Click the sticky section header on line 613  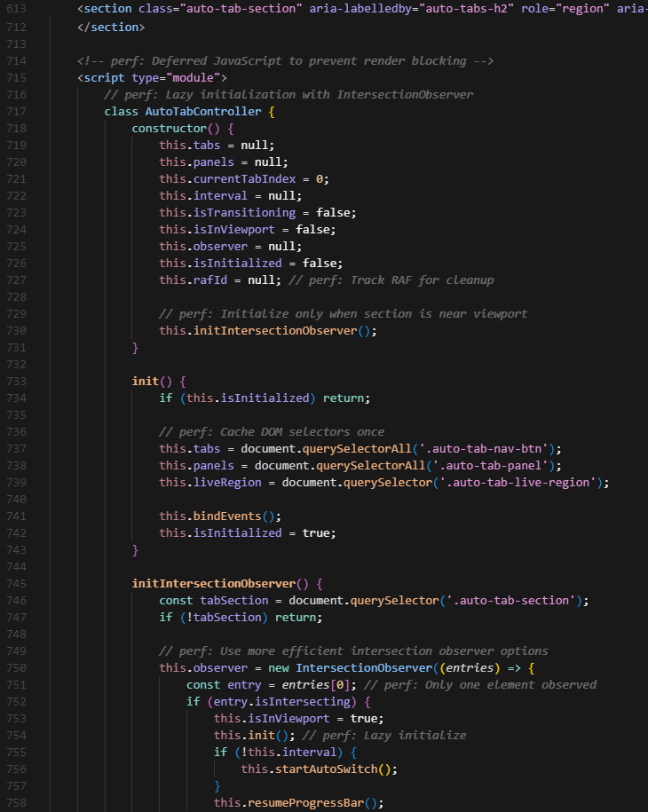click(x=355, y=10)
